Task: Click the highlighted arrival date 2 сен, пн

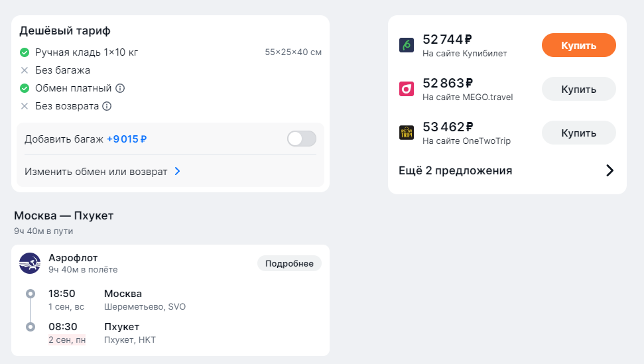Action: coord(67,340)
